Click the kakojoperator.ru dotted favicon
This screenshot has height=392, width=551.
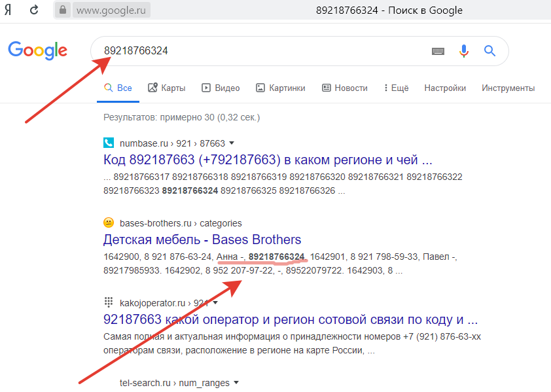coord(109,302)
